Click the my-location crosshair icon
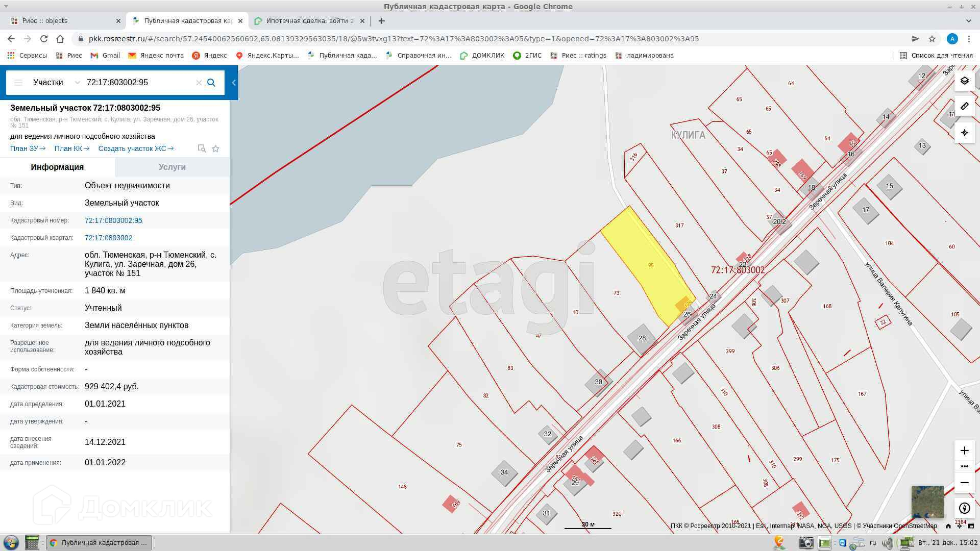The width and height of the screenshot is (980, 551). pos(964,133)
